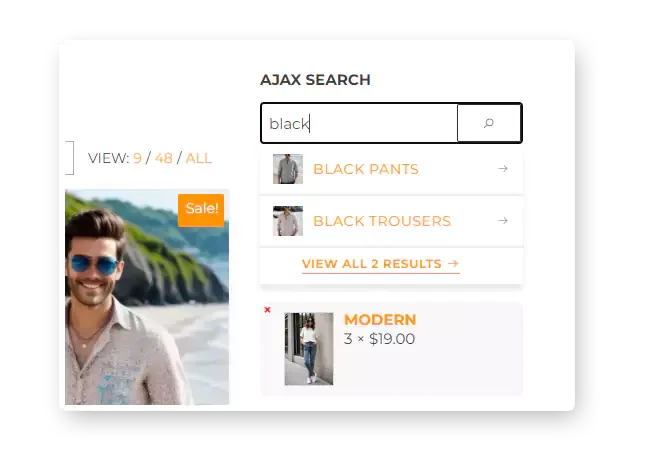Open the Modern cart item thumbnail
Viewport: 650px width, 450px height.
click(x=309, y=349)
